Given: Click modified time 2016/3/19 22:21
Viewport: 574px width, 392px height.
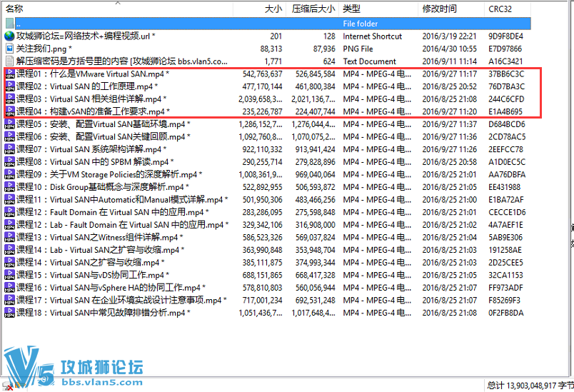Looking at the screenshot, I should pos(450,36).
